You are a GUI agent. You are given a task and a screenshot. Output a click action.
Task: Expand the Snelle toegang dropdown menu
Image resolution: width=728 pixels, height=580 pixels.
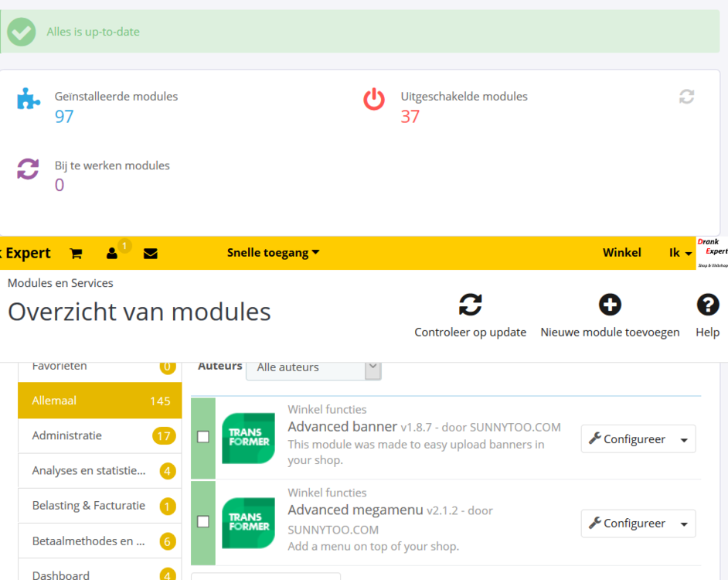273,253
